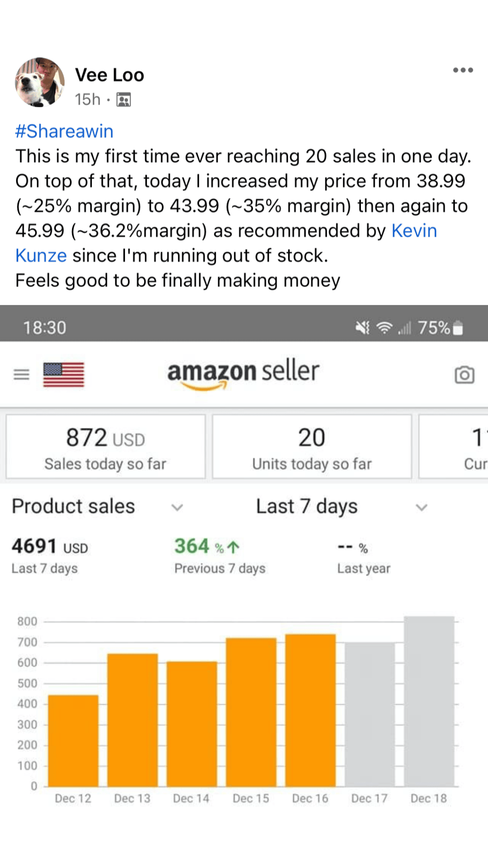Viewport: 488px width, 868px height.
Task: Open the three-dot post options menu
Action: (463, 70)
